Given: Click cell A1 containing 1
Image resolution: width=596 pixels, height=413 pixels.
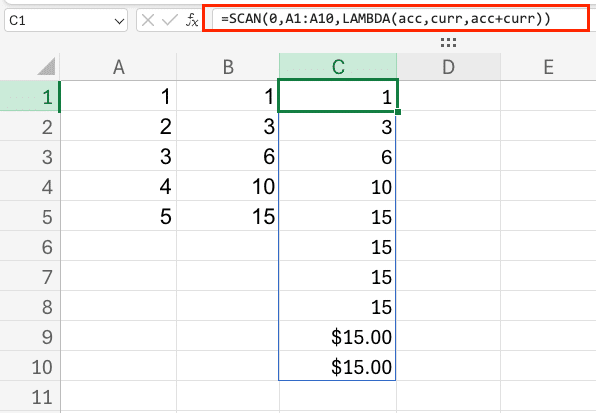Looking at the screenshot, I should (x=119, y=96).
